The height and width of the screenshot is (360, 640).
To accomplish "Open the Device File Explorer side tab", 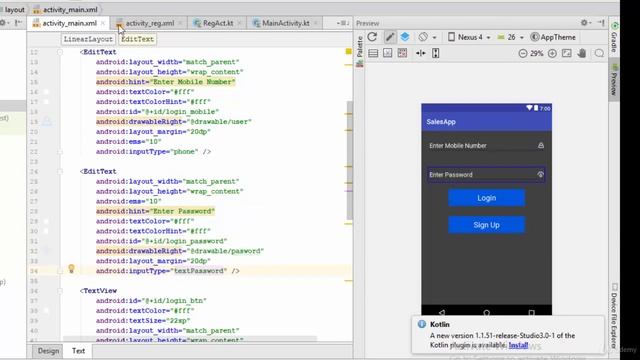I will click(614, 316).
